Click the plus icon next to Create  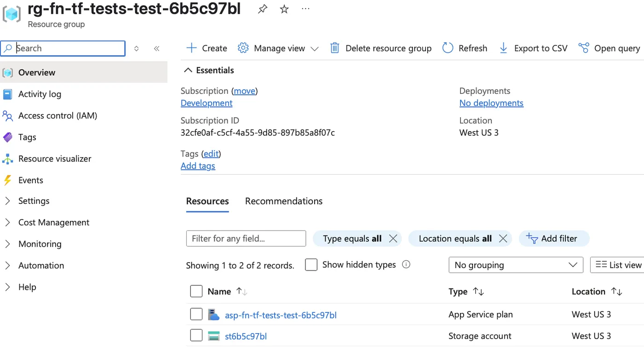(191, 48)
